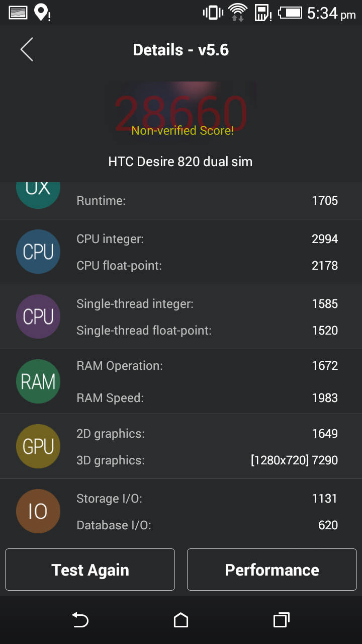Screen dimensions: 362x644
Task: Tap the purple single-thread CPU icon
Action: [38, 316]
